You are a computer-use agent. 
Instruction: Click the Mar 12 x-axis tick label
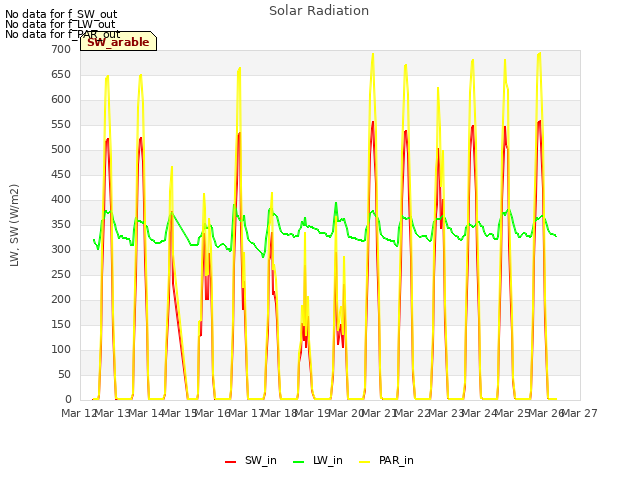pos(78,413)
